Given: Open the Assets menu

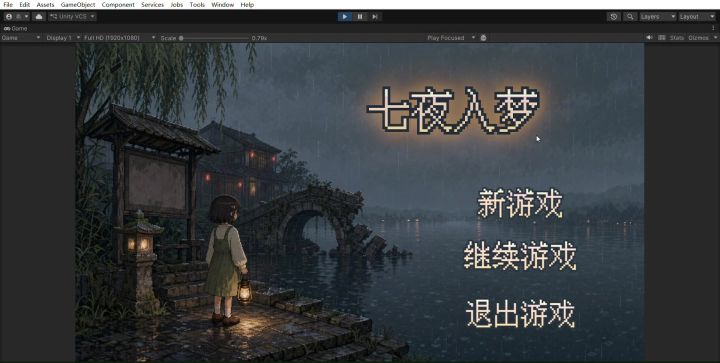Looking at the screenshot, I should (45, 5).
